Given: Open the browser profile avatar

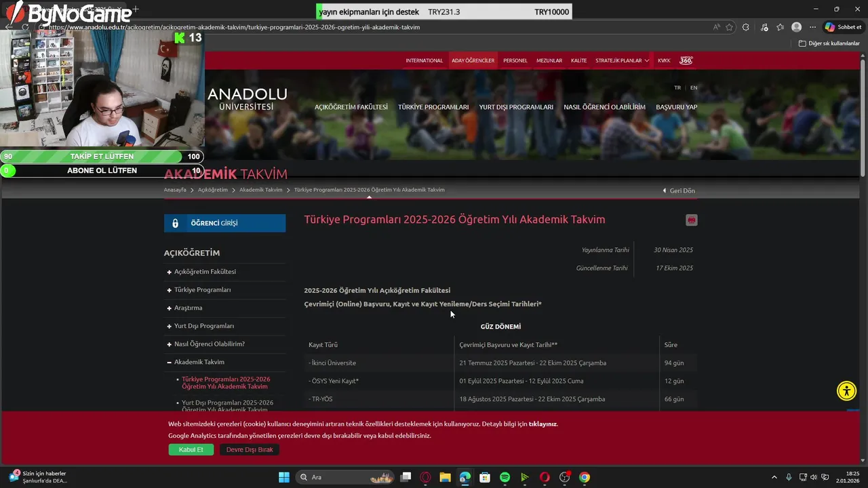Looking at the screenshot, I should coord(797,27).
